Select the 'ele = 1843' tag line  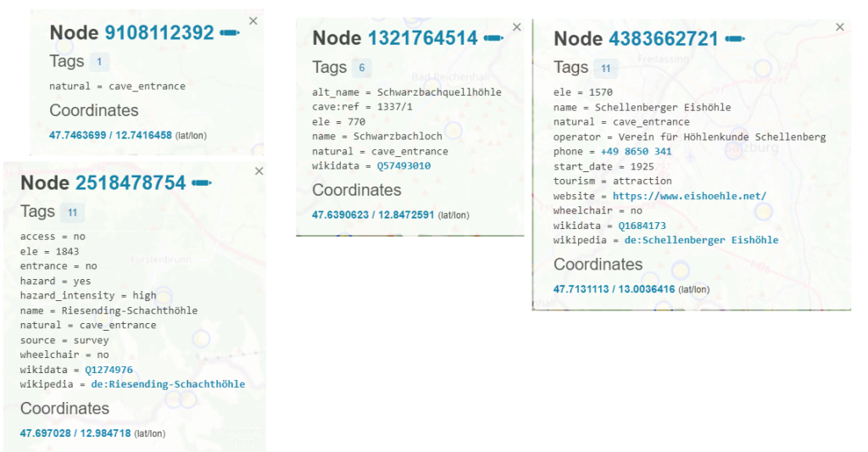point(50,251)
